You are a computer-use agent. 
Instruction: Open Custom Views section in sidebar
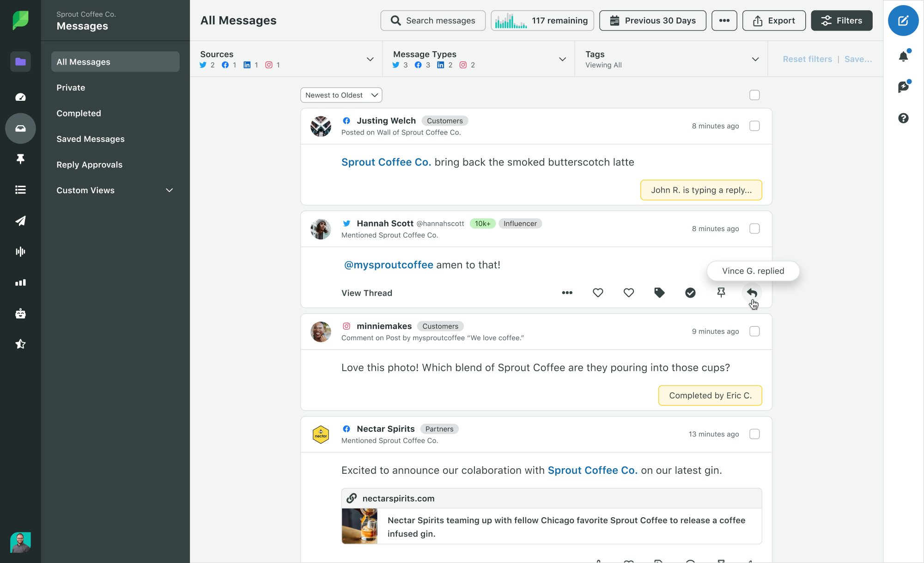pos(115,190)
